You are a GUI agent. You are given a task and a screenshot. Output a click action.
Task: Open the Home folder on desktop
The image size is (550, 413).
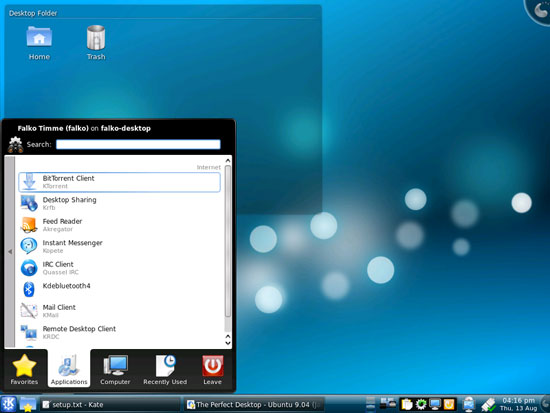39,43
